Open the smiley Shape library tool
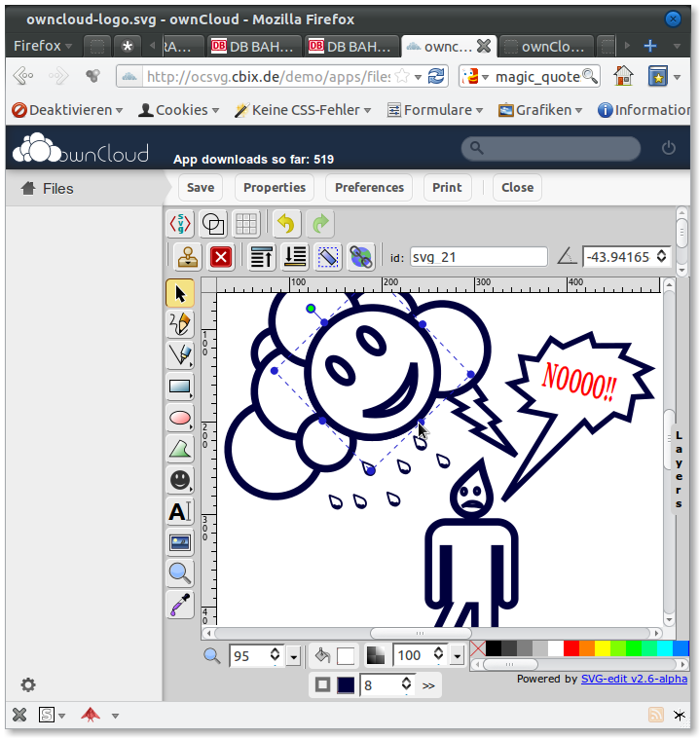The width and height of the screenshot is (700, 738). (180, 480)
